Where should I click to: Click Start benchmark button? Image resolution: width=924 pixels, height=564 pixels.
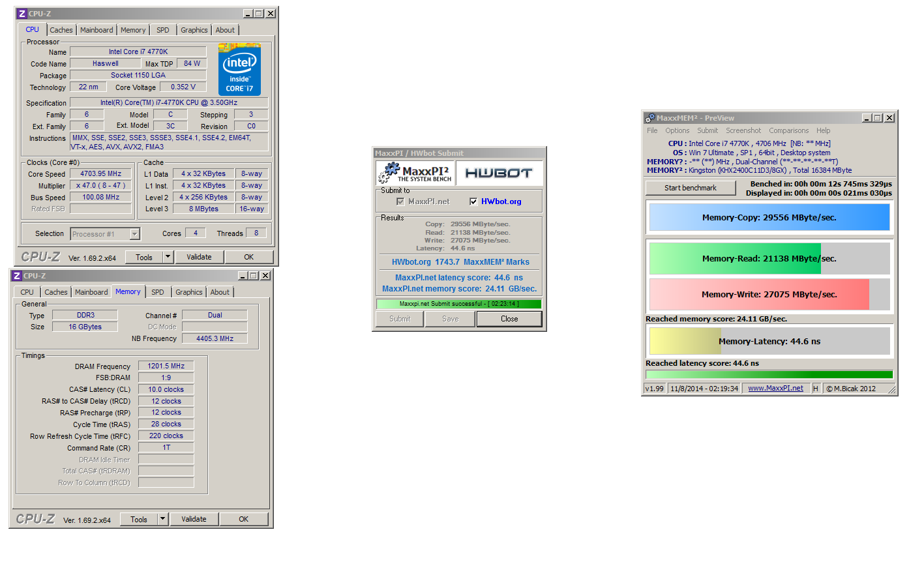(691, 188)
